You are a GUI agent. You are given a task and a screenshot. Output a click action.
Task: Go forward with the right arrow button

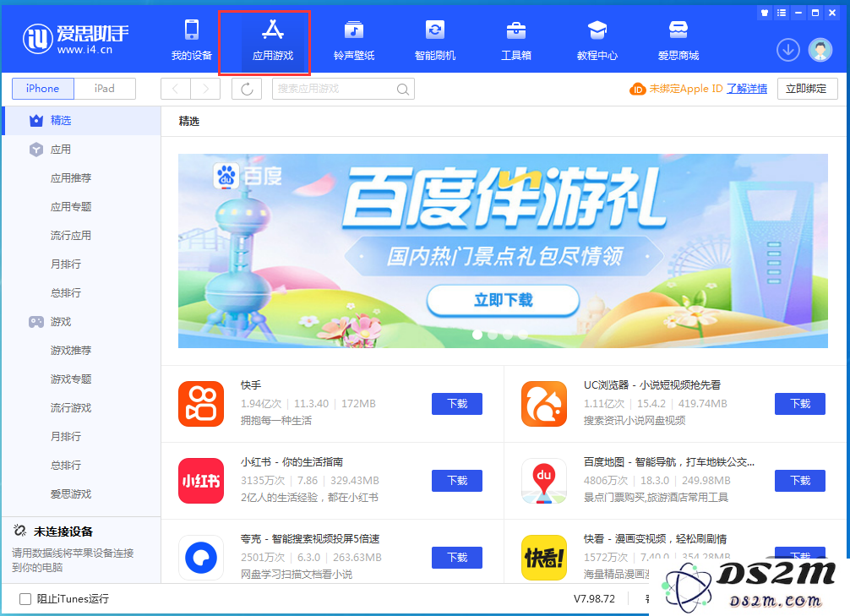[x=205, y=89]
